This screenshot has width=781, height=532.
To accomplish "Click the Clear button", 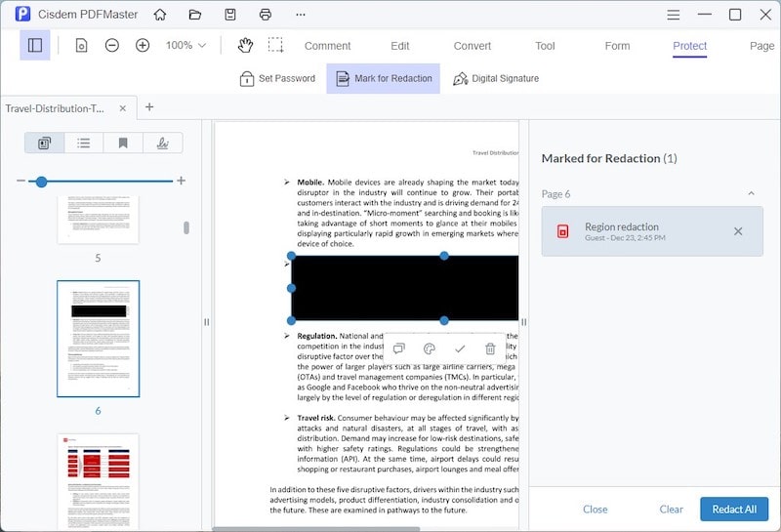I will [671, 510].
